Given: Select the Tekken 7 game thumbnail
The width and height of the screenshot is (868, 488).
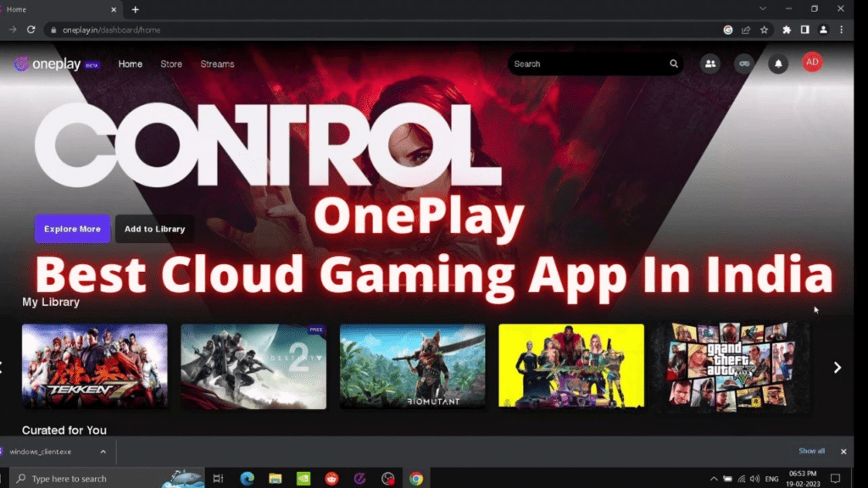Looking at the screenshot, I should pyautogui.click(x=94, y=366).
